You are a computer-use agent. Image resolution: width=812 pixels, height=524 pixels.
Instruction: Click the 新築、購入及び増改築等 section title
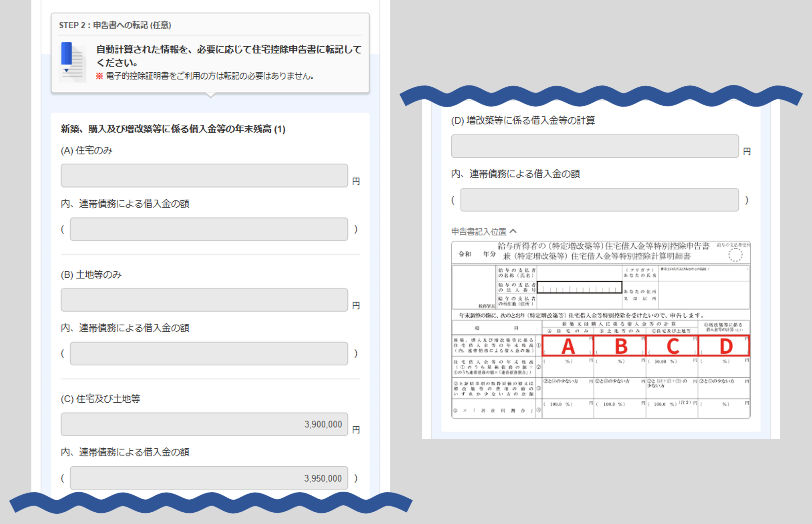click(x=173, y=129)
